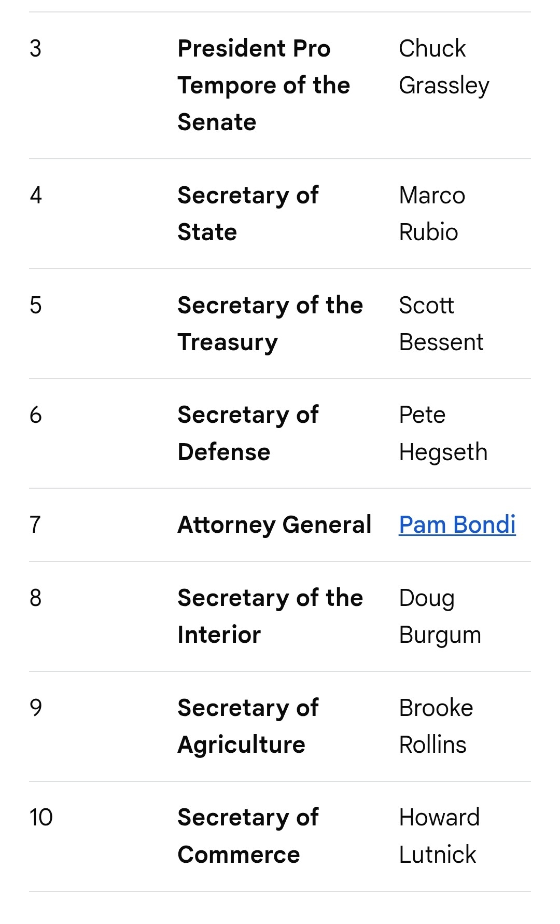Open the Pam Bondi link
The image size is (560, 924).
tap(457, 525)
